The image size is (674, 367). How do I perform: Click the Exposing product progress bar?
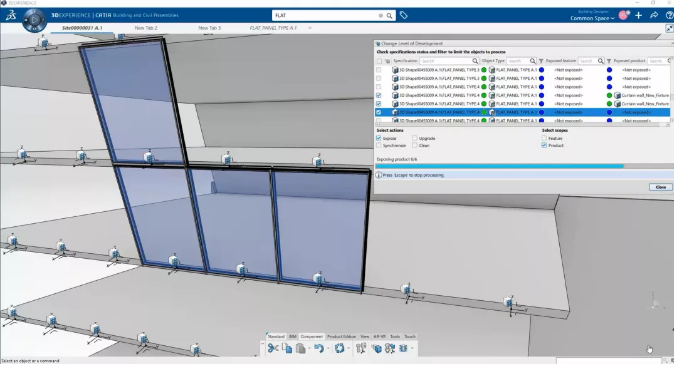pyautogui.click(x=524, y=166)
